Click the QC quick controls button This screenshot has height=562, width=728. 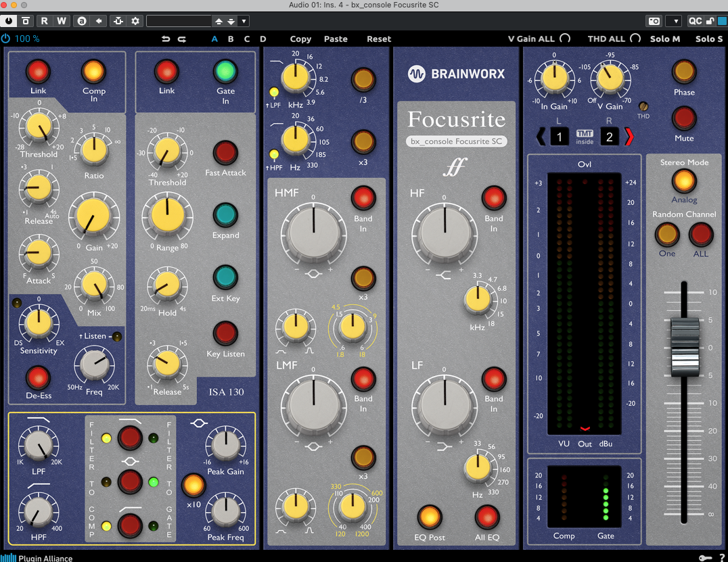(695, 21)
